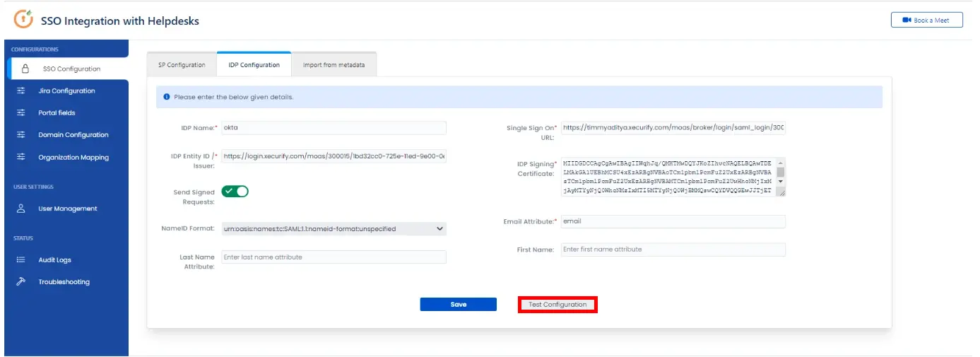This screenshot has height=357, width=980.
Task: Click the list icon beside Audit Logs
Action: 20,259
